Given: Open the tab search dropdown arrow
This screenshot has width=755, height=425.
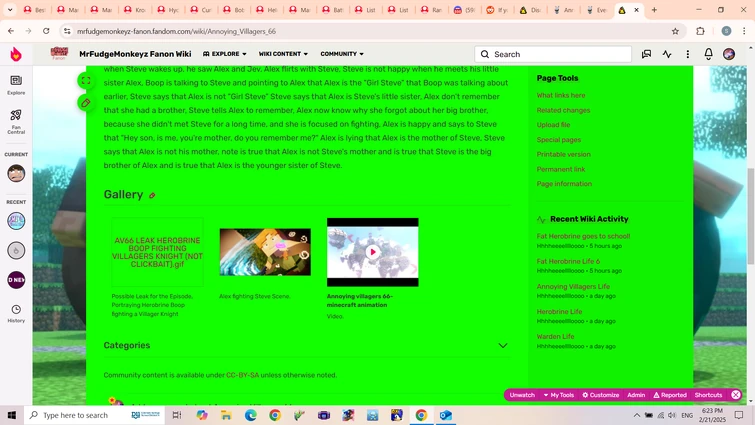Looking at the screenshot, I should click(x=10, y=10).
